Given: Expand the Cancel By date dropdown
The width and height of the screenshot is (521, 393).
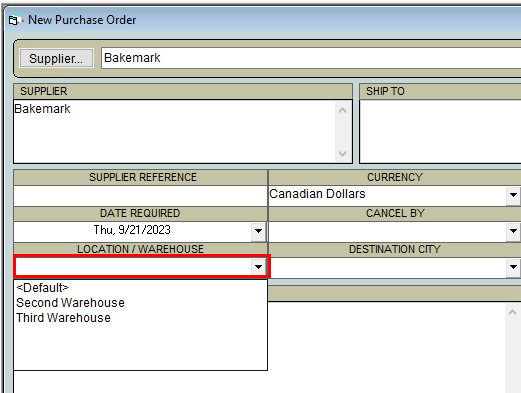Looking at the screenshot, I should pyautogui.click(x=513, y=231).
